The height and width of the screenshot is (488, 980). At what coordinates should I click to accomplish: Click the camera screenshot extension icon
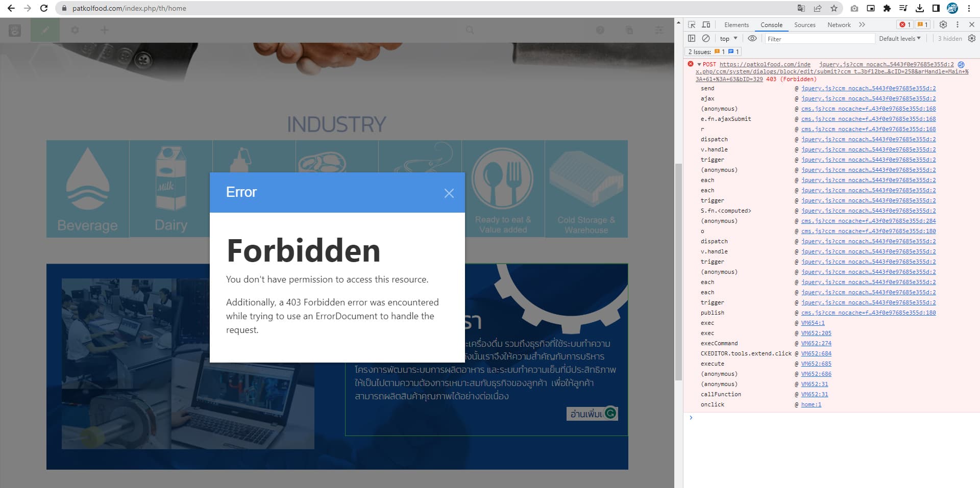[854, 8]
